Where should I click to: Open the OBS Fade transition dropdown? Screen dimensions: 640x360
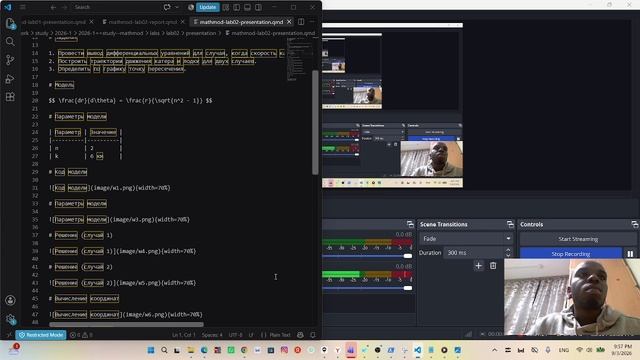(x=466, y=238)
